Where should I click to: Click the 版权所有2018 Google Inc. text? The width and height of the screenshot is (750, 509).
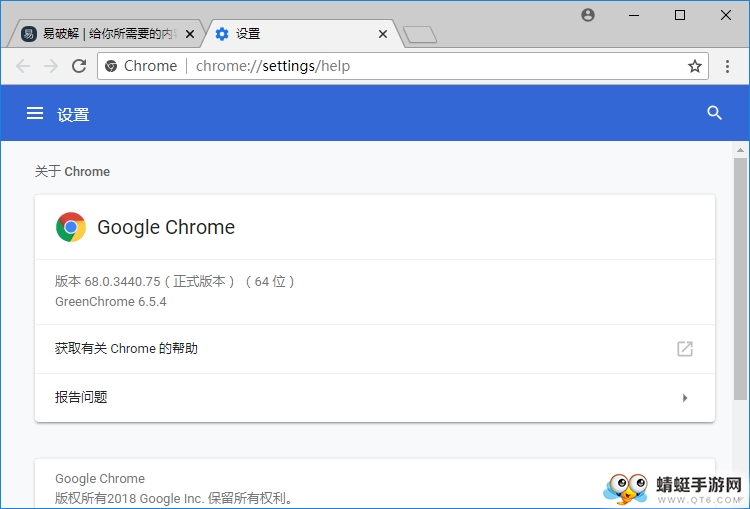pos(174,498)
